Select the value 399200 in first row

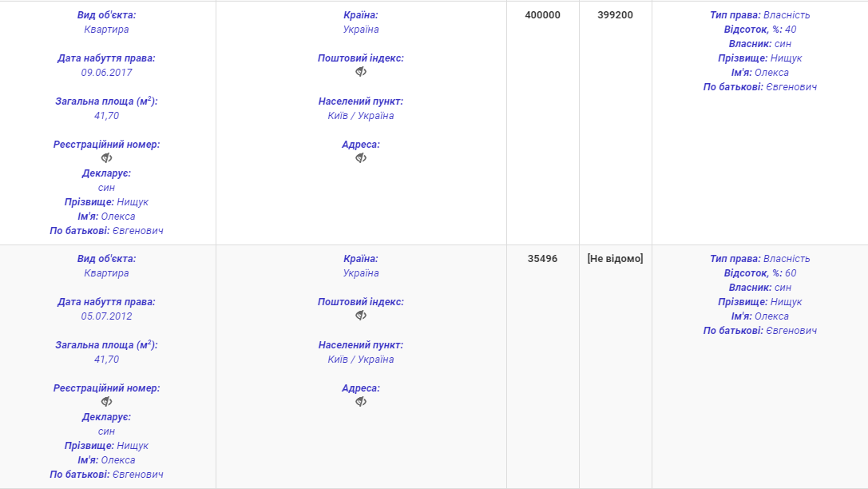click(x=615, y=15)
